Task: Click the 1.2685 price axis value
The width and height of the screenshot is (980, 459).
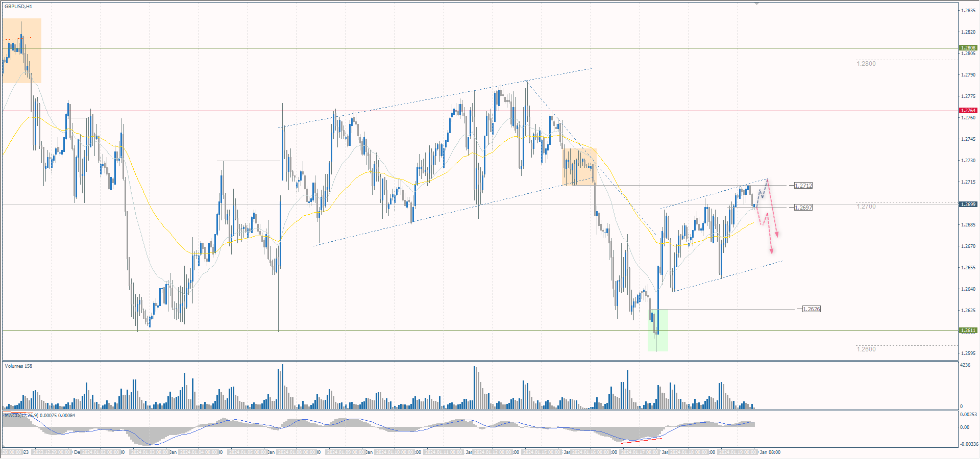Action: (x=968, y=225)
